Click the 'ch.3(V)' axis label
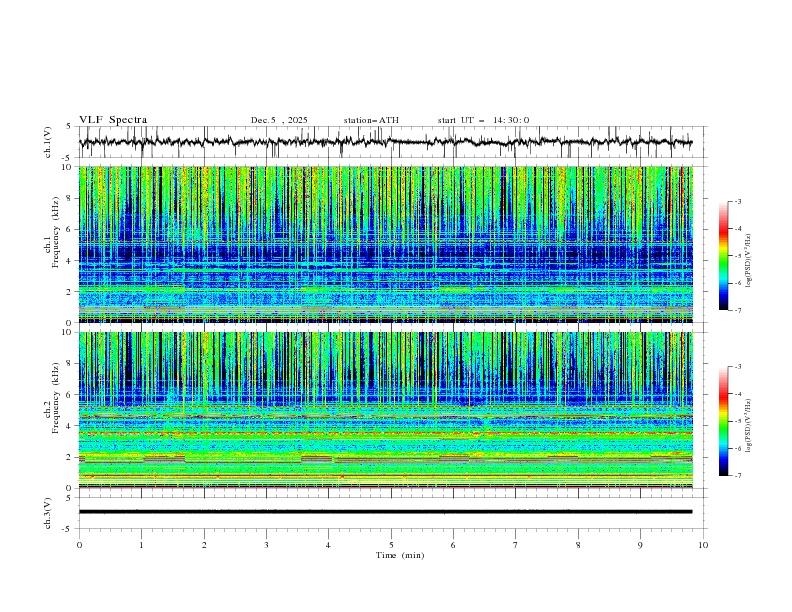Image resolution: width=792 pixels, height=612 pixels. pyautogui.click(x=48, y=513)
